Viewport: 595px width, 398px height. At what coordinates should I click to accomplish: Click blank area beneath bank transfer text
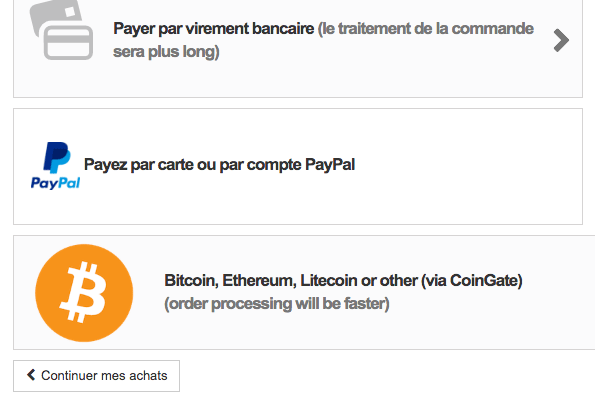[x=298, y=80]
